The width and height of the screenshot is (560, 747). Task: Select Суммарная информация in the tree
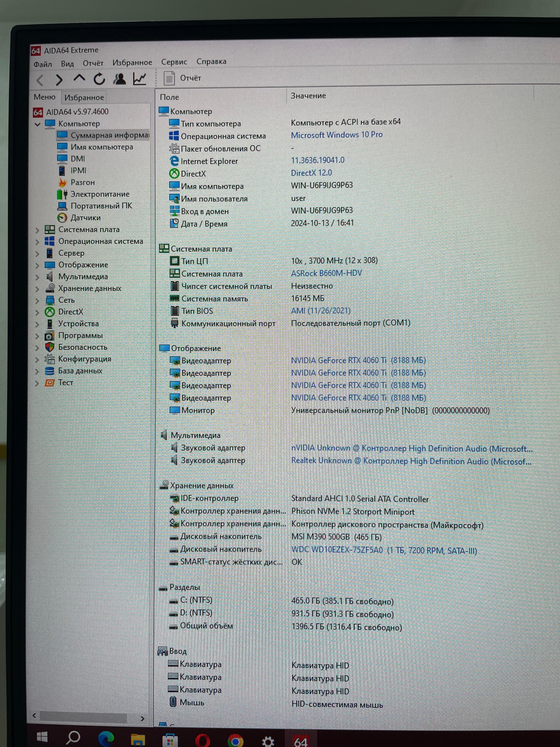click(x=103, y=135)
